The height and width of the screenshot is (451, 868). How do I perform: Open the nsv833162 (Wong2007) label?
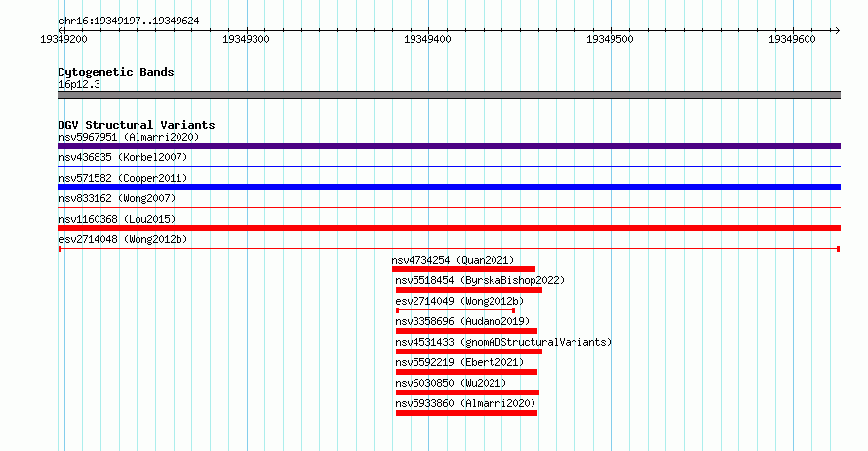pyautogui.click(x=117, y=198)
